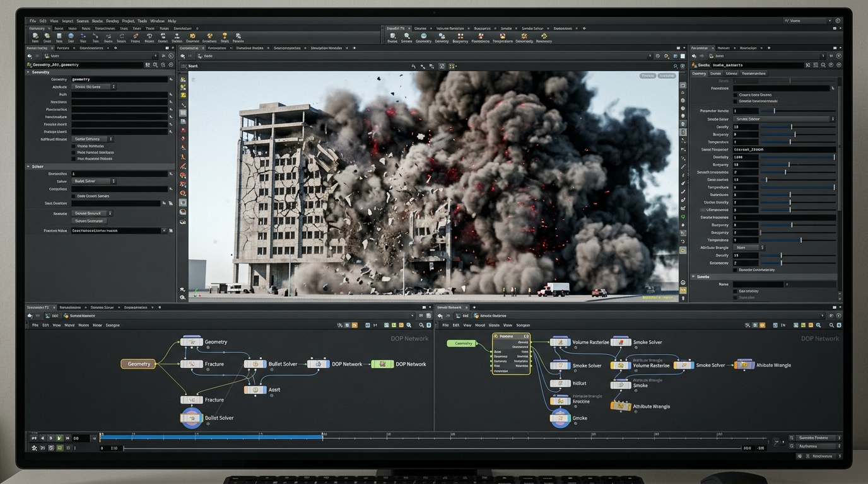This screenshot has width=868, height=484.
Task: Collapse the Geometry section in left panel
Action: [28, 72]
